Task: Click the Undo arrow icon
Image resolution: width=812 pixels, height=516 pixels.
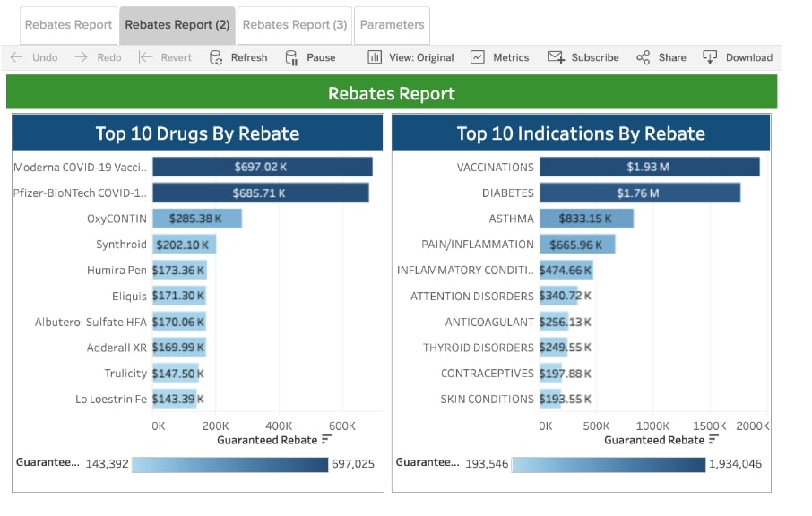Action: pyautogui.click(x=16, y=57)
